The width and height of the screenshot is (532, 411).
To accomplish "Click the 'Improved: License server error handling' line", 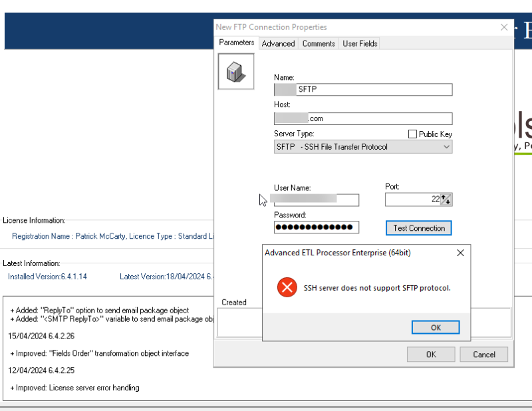I will (x=74, y=388).
